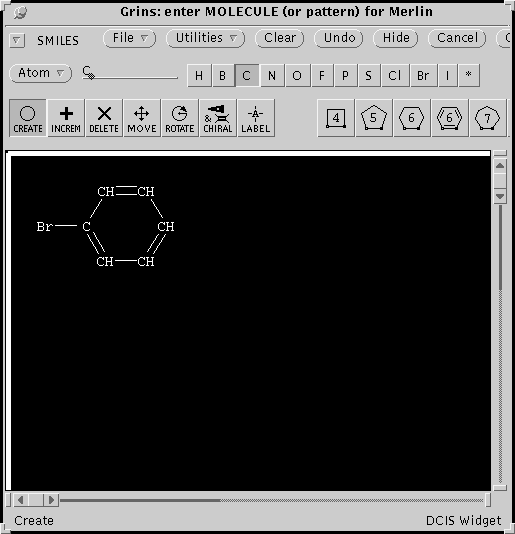Open the Utilities dropdown menu
This screenshot has width=515, height=534.
pyautogui.click(x=205, y=38)
